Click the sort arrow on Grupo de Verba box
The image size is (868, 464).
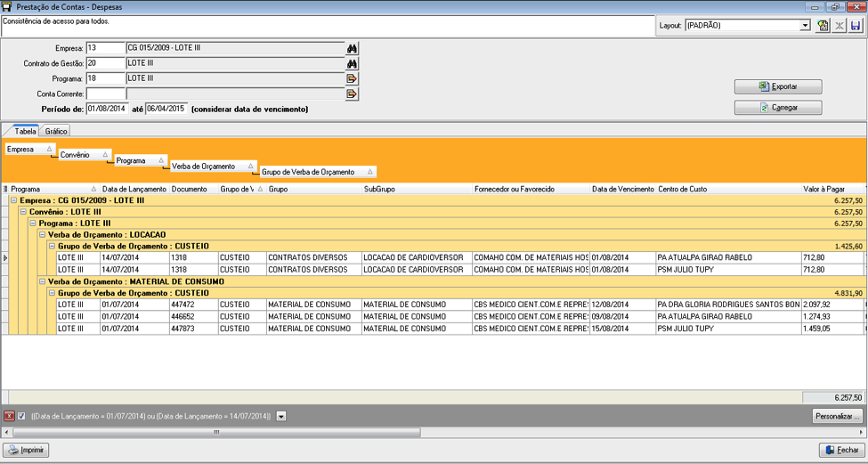[369, 172]
